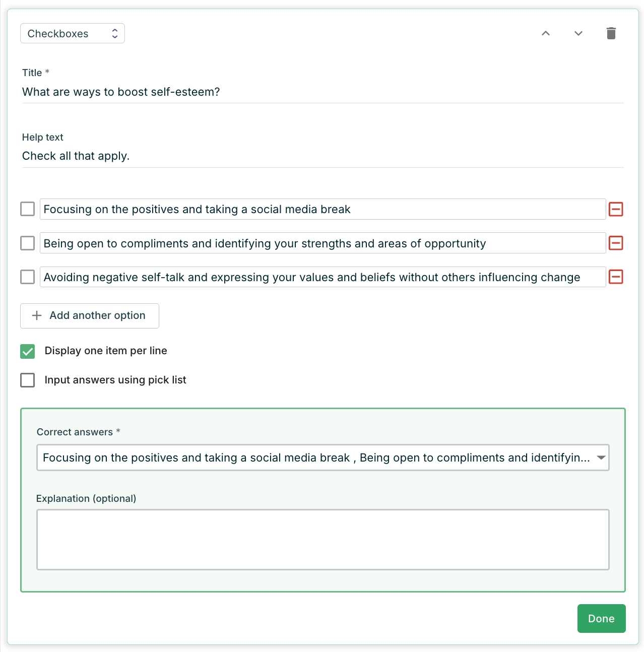Edit the 'Focusing on the positives' option text
The width and height of the screenshot is (644, 652).
[323, 209]
